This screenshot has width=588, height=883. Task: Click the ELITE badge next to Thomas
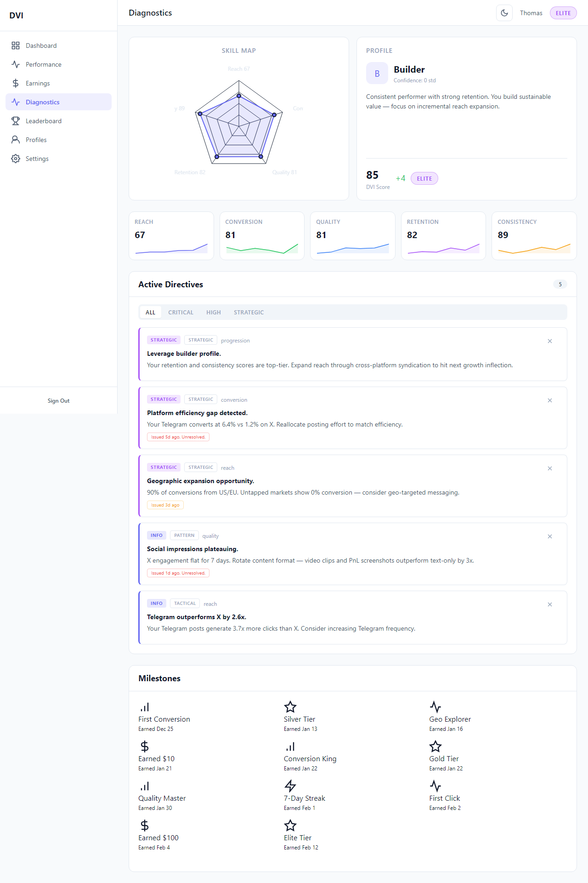pyautogui.click(x=563, y=13)
